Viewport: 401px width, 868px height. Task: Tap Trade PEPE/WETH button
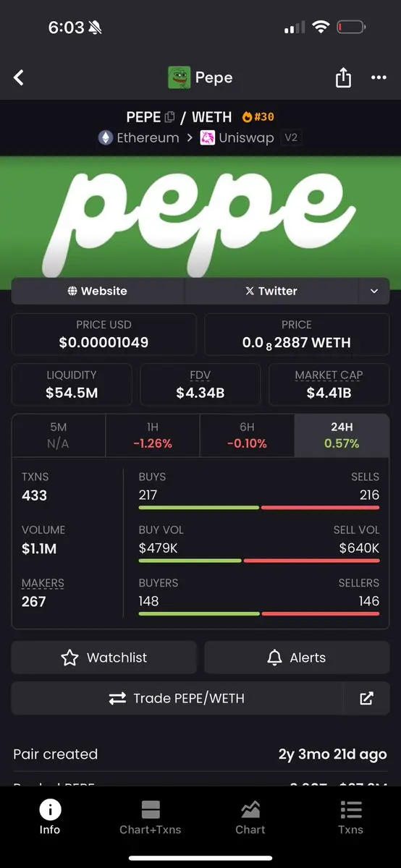[177, 698]
